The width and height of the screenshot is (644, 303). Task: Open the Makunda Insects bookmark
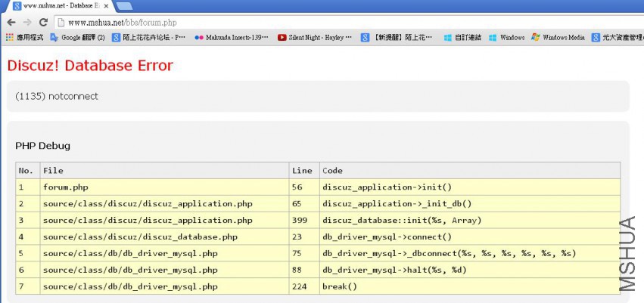(x=232, y=37)
